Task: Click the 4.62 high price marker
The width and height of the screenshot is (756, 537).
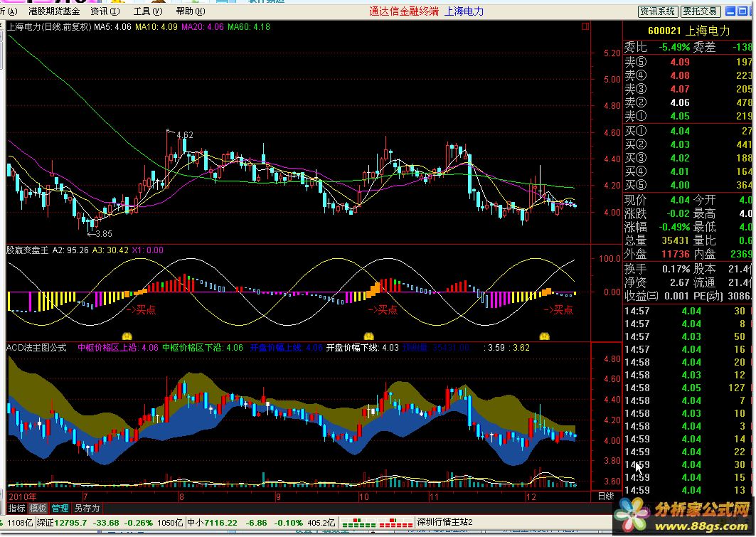Action: [x=185, y=135]
